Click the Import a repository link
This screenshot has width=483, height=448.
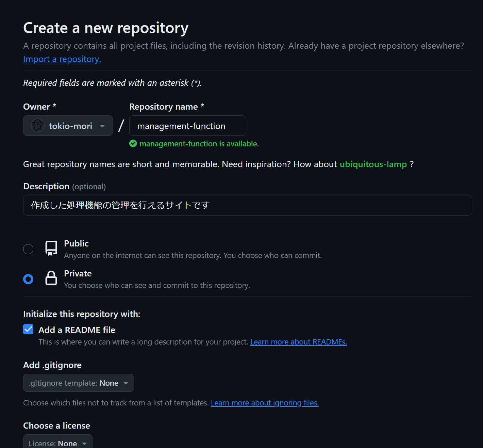coord(62,59)
